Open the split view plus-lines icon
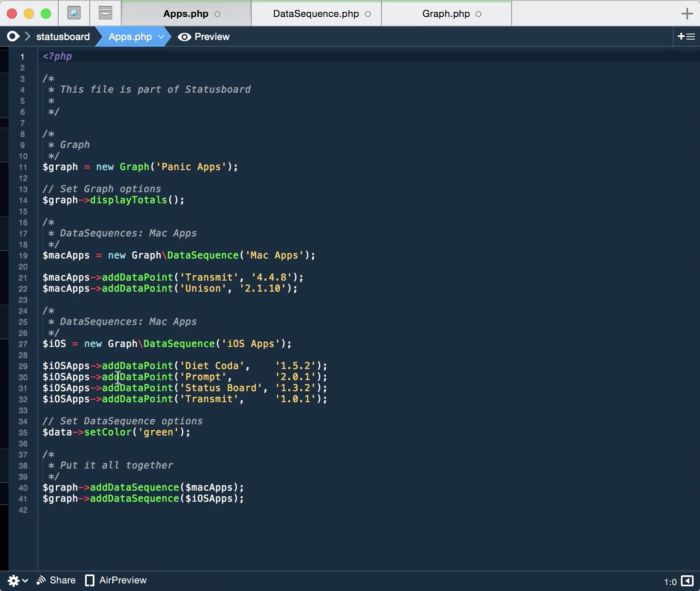 click(x=686, y=37)
